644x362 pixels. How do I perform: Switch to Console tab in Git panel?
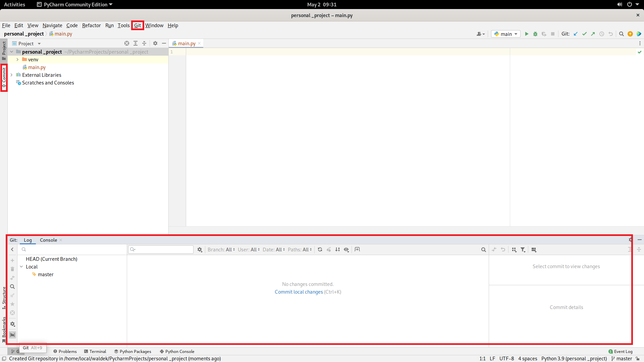[x=48, y=240]
